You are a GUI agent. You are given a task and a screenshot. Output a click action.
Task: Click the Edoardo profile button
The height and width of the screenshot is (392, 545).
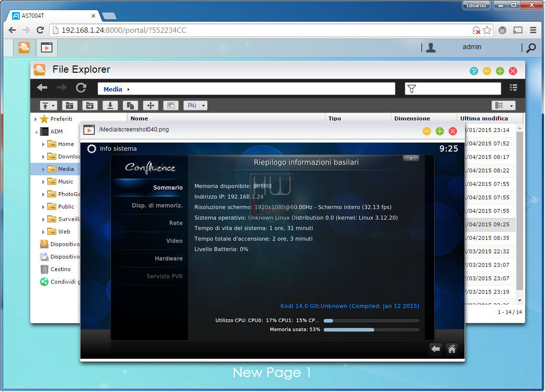click(x=476, y=5)
